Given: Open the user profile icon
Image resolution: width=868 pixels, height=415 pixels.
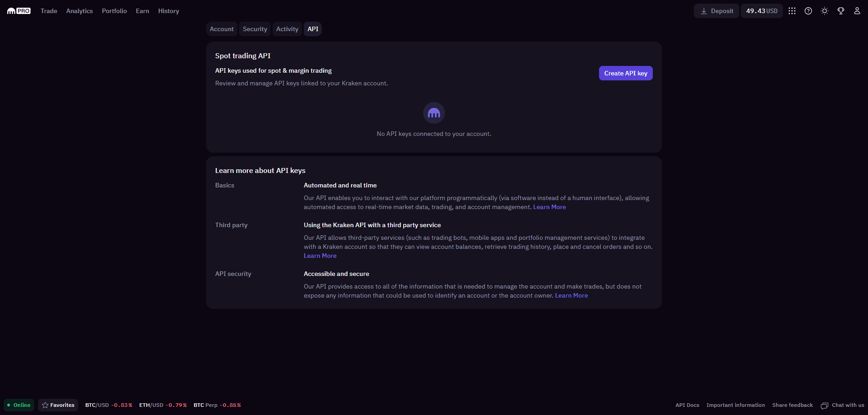Looking at the screenshot, I should click(x=857, y=11).
